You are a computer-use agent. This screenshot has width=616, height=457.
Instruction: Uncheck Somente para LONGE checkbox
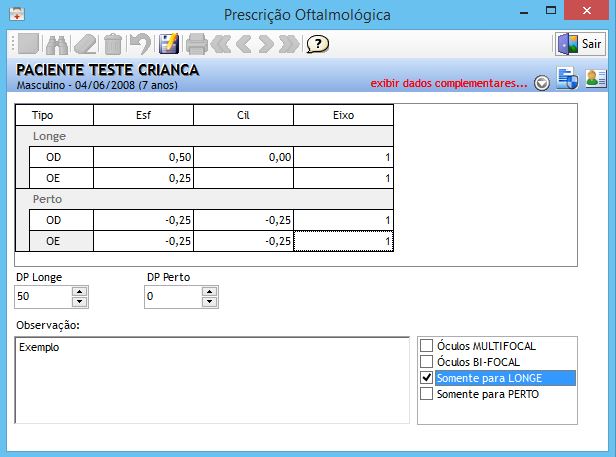[x=426, y=378]
